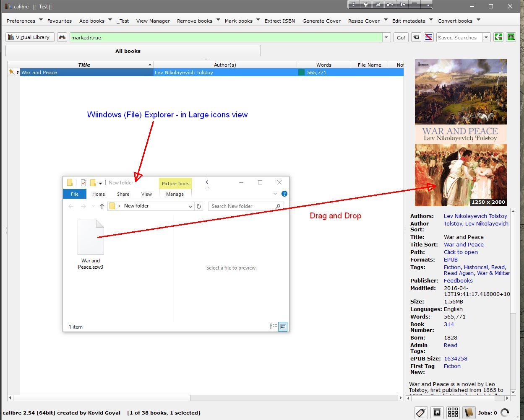The width and height of the screenshot is (524, 420).
Task: Expand the Mark books dropdown arrow
Action: 258,20
